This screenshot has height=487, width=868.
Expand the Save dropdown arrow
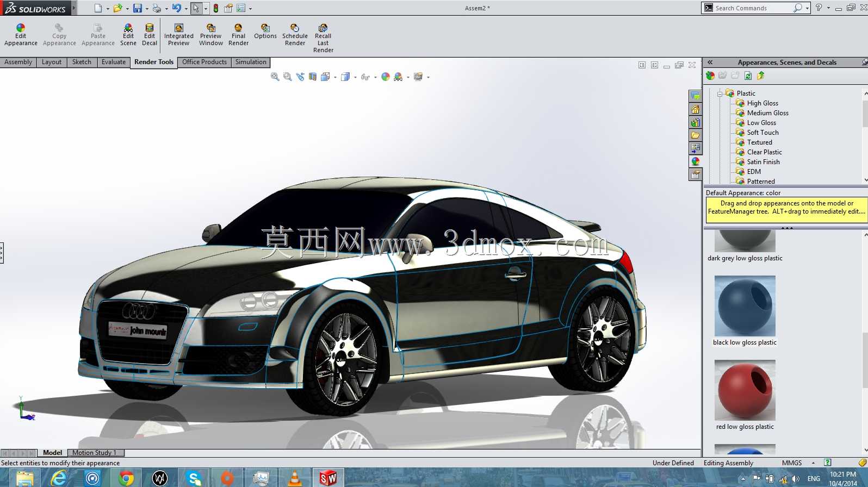click(147, 9)
